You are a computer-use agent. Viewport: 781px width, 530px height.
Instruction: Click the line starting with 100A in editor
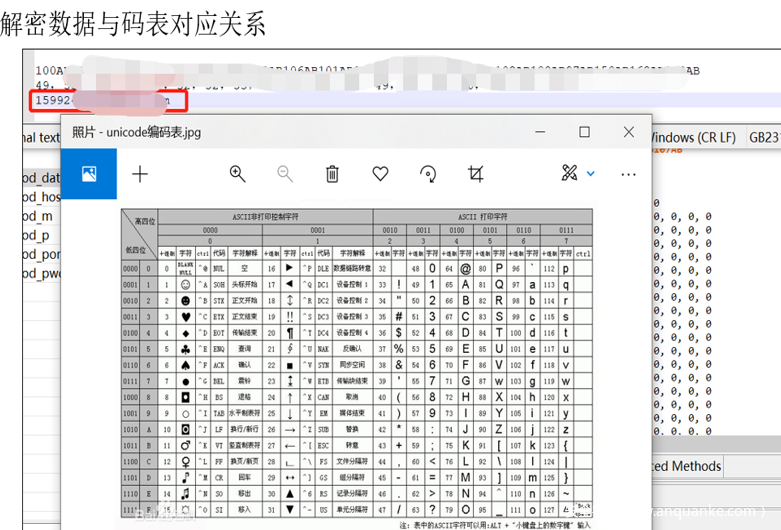(367, 71)
